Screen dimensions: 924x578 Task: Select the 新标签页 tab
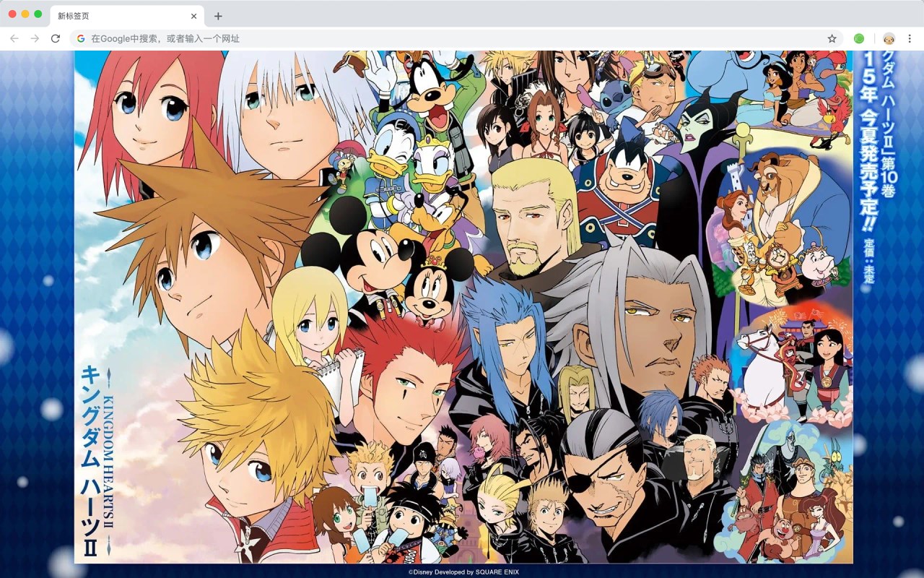coord(127,16)
